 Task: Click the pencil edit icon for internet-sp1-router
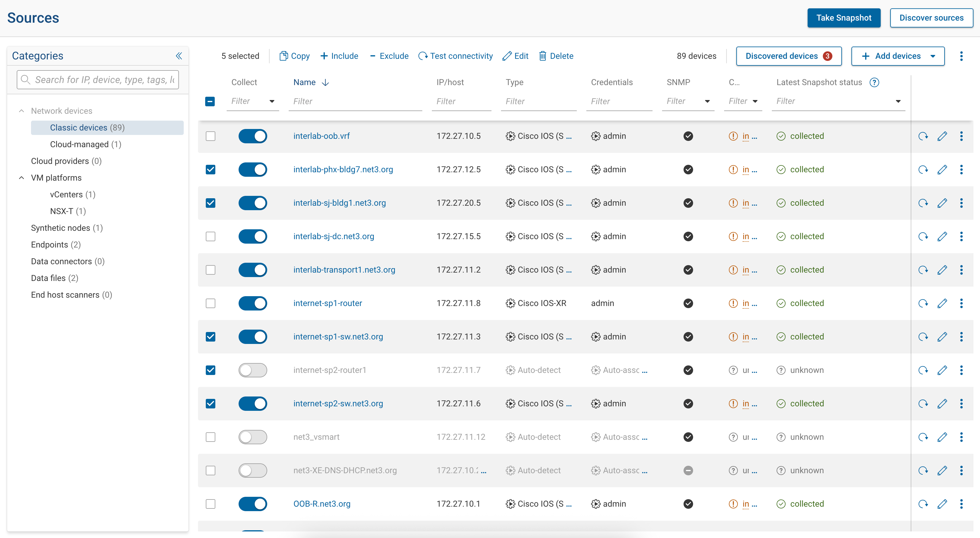click(943, 303)
